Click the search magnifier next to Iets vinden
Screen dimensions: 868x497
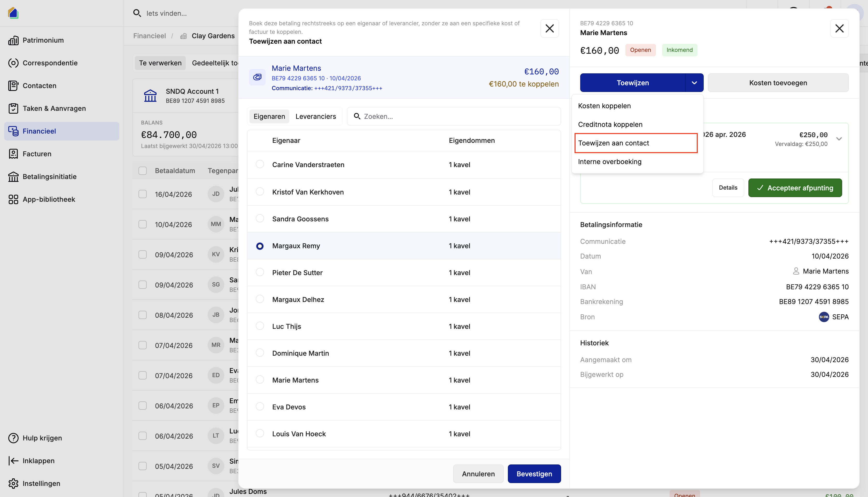tap(137, 13)
